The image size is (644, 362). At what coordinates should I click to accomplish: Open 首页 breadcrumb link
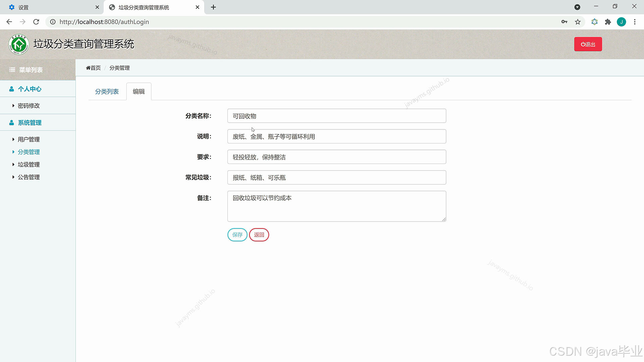click(x=93, y=68)
